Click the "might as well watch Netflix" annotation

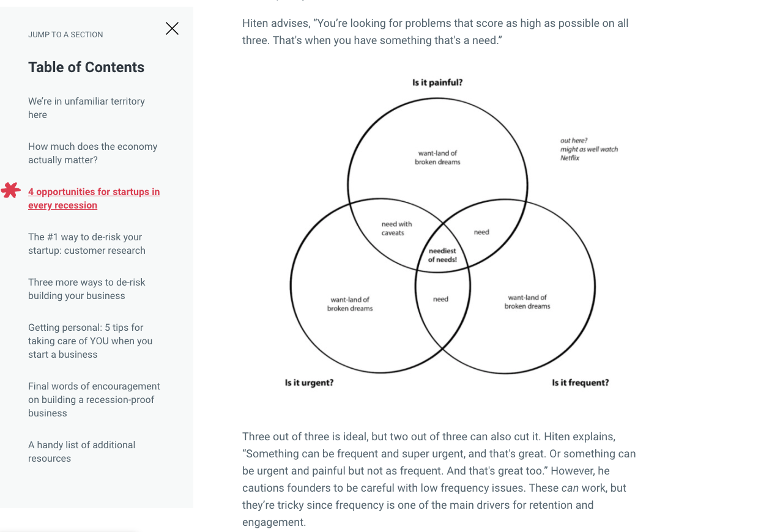pyautogui.click(x=589, y=147)
